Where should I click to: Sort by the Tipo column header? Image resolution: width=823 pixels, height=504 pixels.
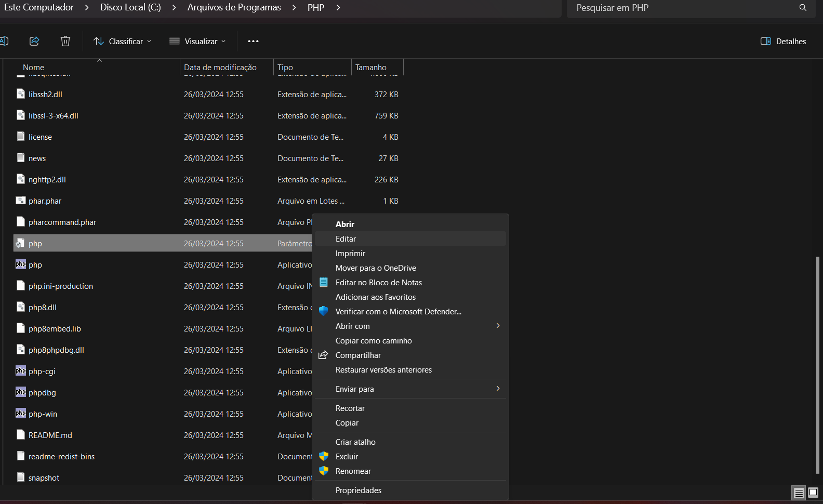(x=312, y=67)
